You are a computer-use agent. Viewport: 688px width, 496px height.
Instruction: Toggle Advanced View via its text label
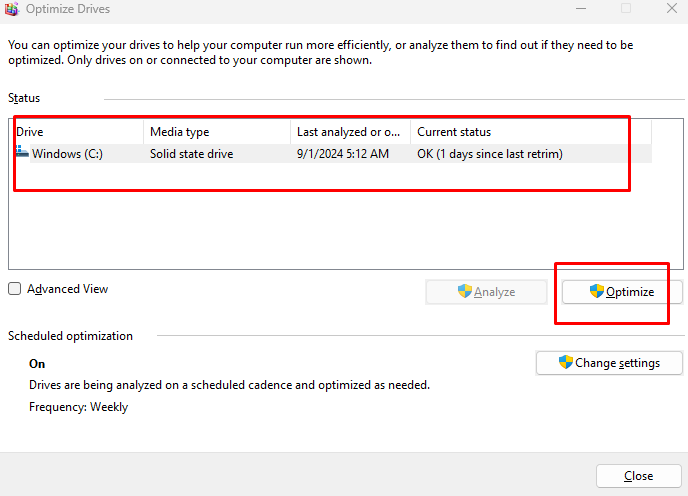[67, 289]
